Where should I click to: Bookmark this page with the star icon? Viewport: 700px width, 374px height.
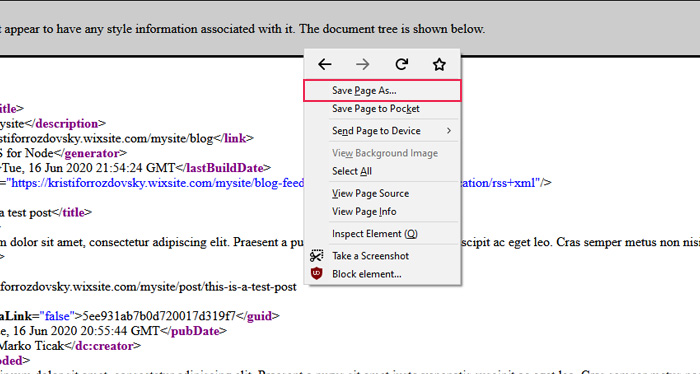439,65
